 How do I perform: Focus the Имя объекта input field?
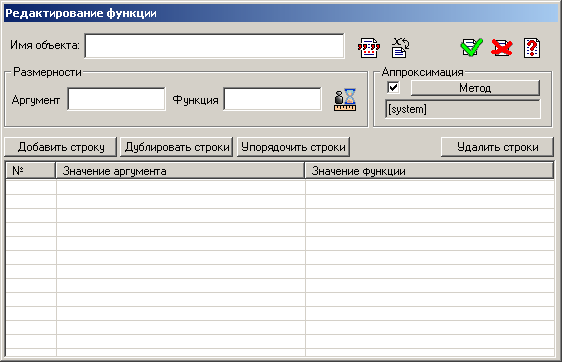(x=214, y=46)
